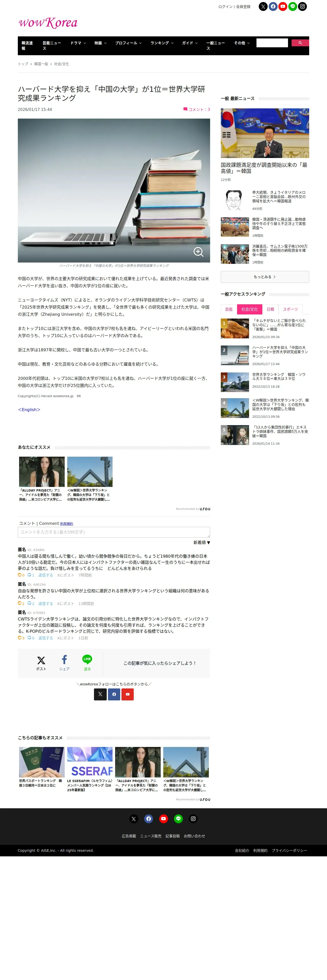The width and height of the screenshot is (327, 980).
Task: Like the comment by ID e70981
Action: pyautogui.click(x=20, y=638)
